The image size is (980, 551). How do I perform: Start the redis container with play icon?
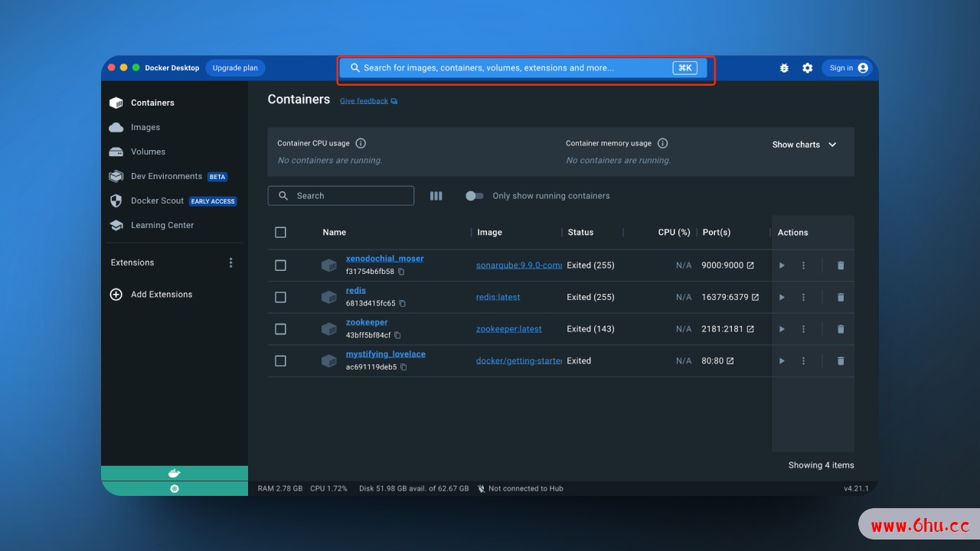point(782,297)
